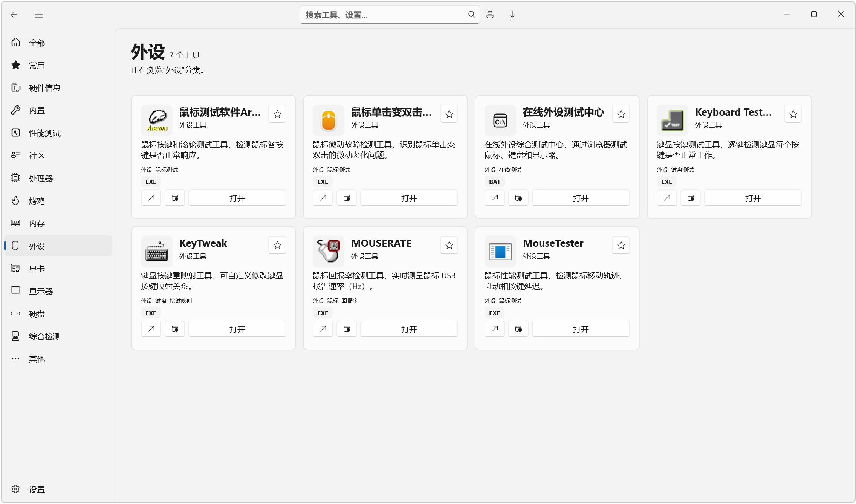The image size is (856, 504).
Task: Star the Keyboard Test tool
Action: point(793,114)
